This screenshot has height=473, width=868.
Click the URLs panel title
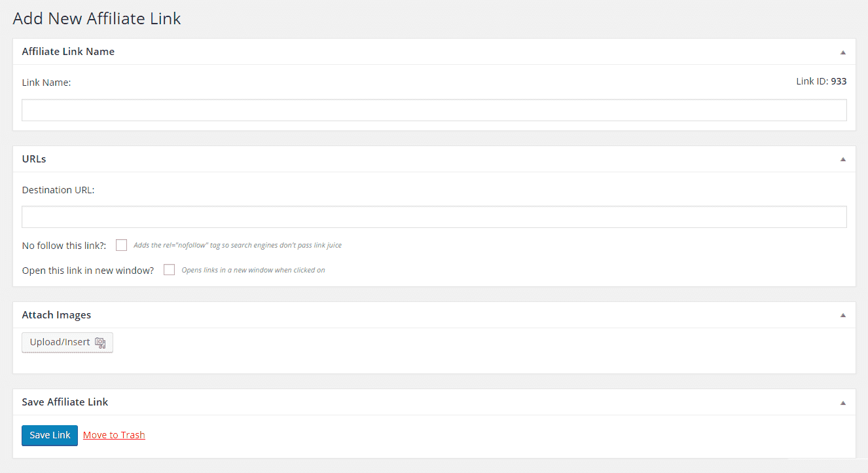pos(34,159)
